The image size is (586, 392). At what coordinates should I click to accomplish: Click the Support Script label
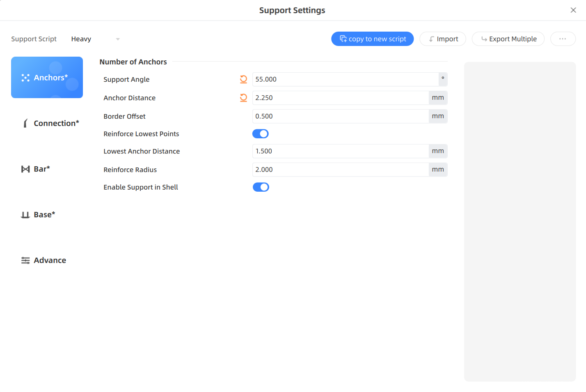coord(34,39)
